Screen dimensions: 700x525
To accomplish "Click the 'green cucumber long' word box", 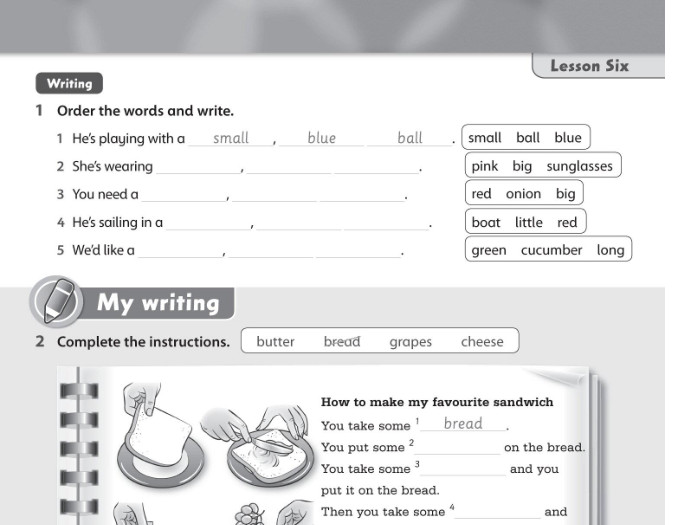I will 547,250.
